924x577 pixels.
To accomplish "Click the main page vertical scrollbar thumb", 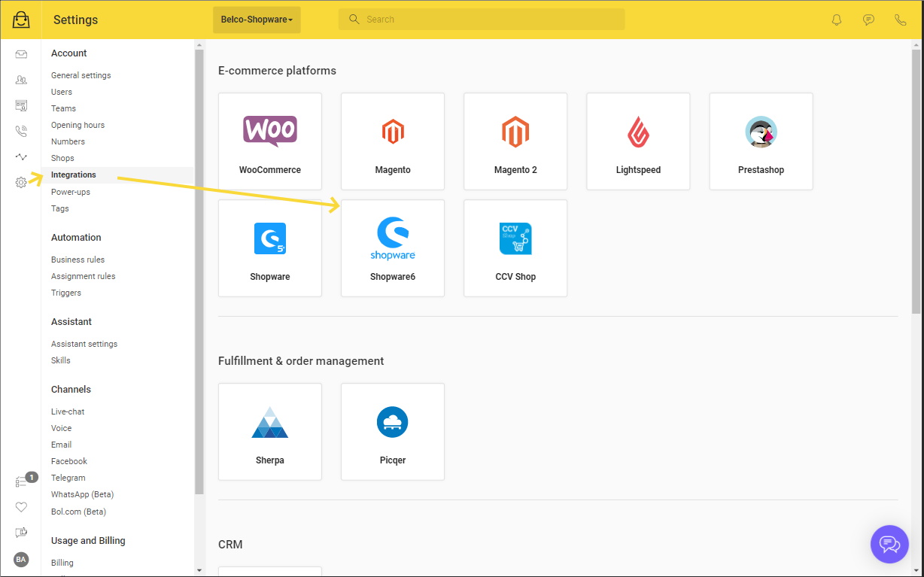I will 916,181.
